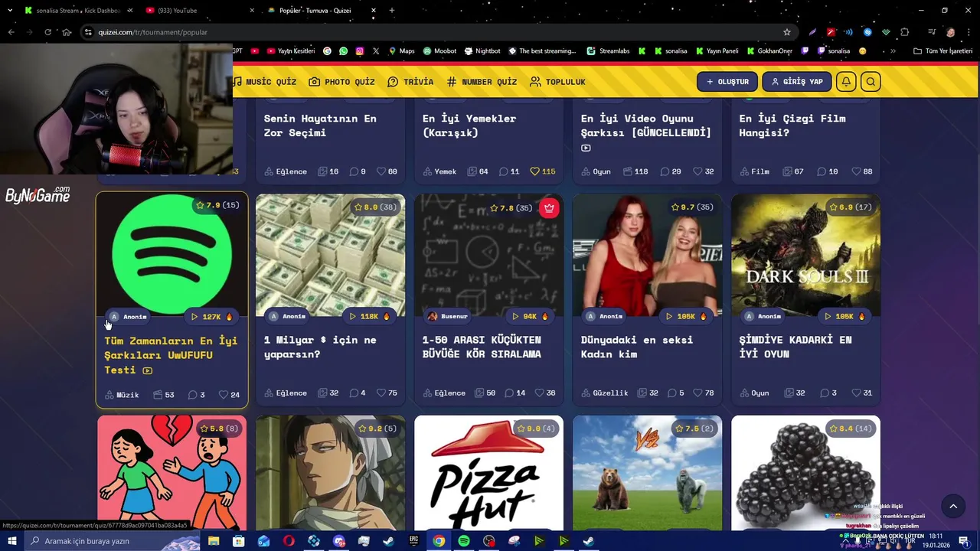This screenshot has height=551, width=980.
Task: Open 'Dünyadaki en seksi Kadın kim' title
Action: 637,347
